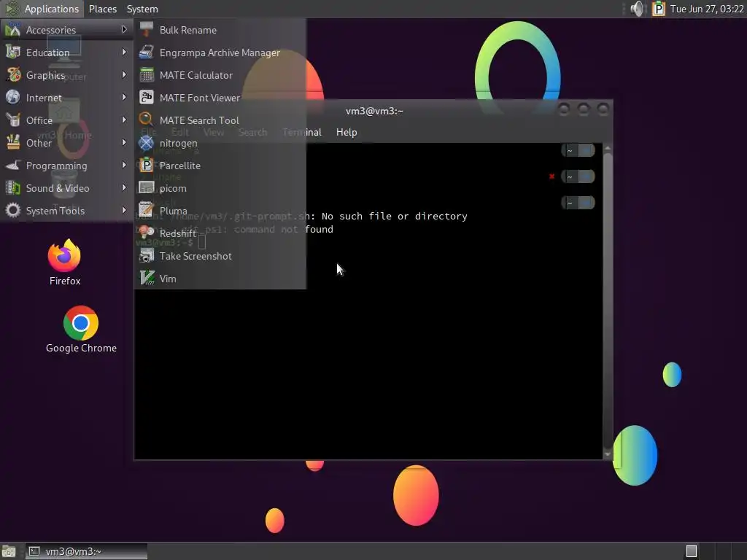Start Redshift
747x560 pixels.
pos(220,233)
